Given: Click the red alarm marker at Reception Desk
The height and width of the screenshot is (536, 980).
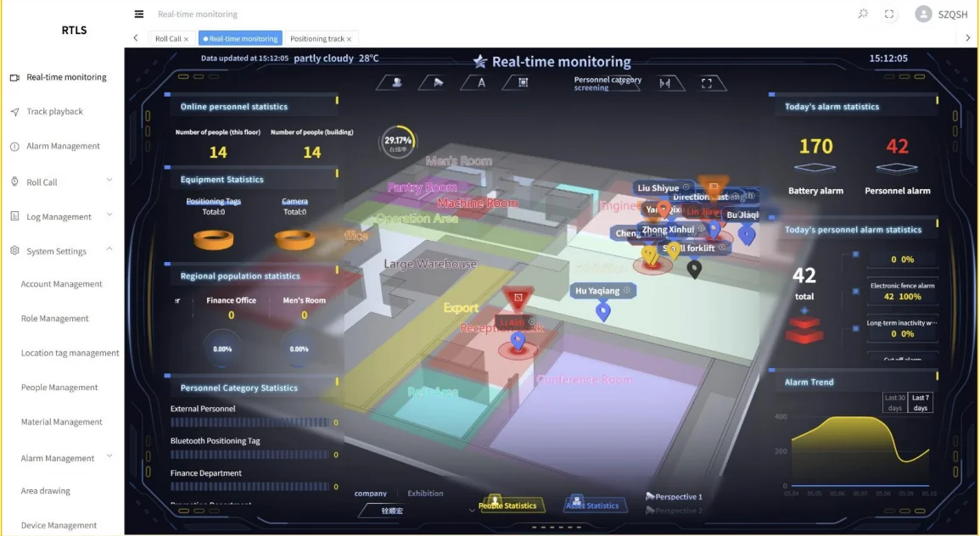Looking at the screenshot, I should [518, 299].
